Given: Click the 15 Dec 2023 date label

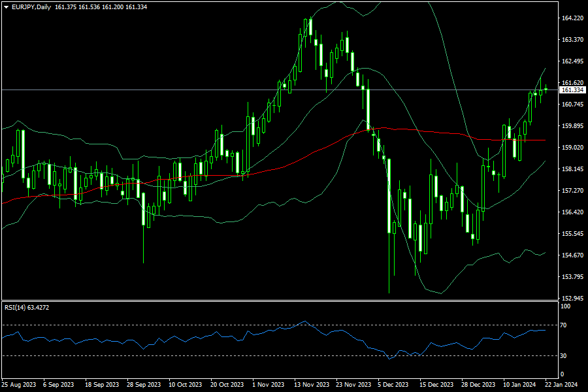Looking at the screenshot, I should tap(436, 385).
